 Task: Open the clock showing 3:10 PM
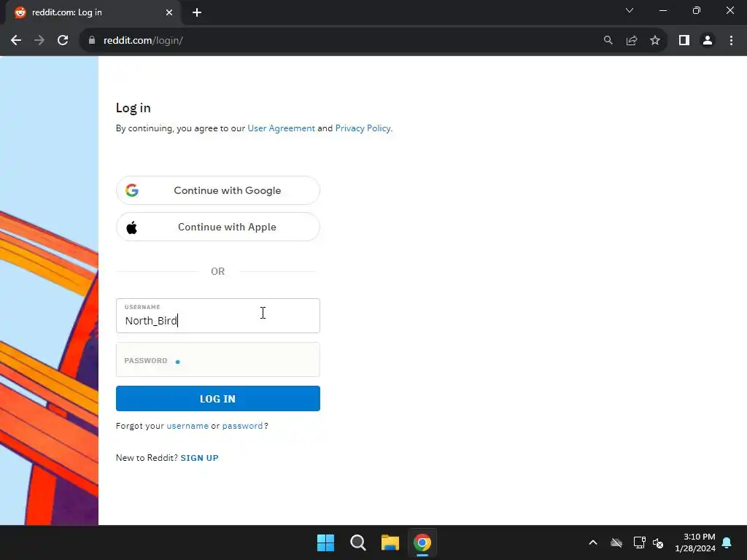pos(695,542)
